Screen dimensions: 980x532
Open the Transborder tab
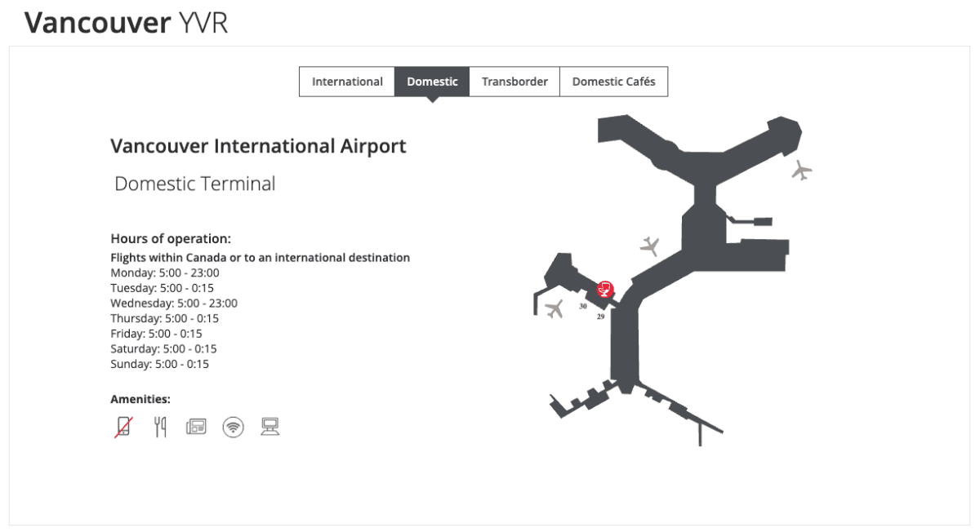point(514,82)
